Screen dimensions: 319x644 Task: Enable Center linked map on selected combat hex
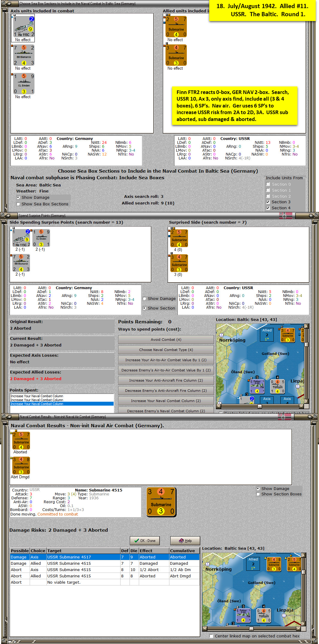(211, 636)
